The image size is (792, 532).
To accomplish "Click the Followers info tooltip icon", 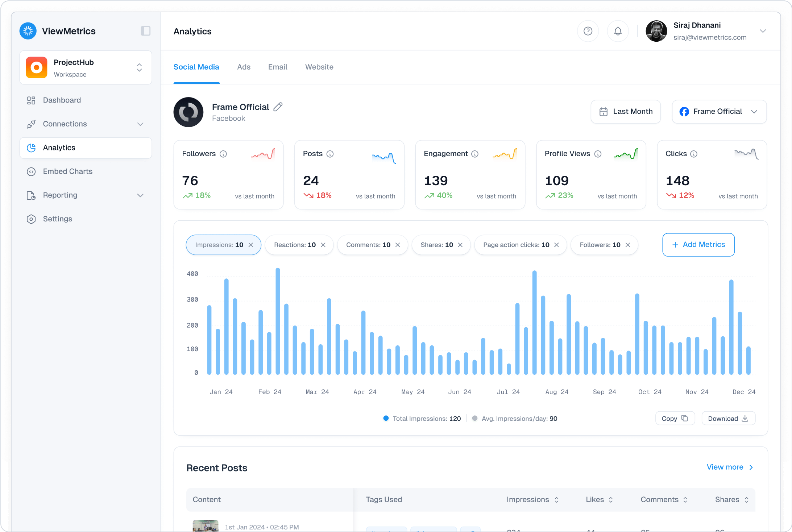I will [x=223, y=154].
